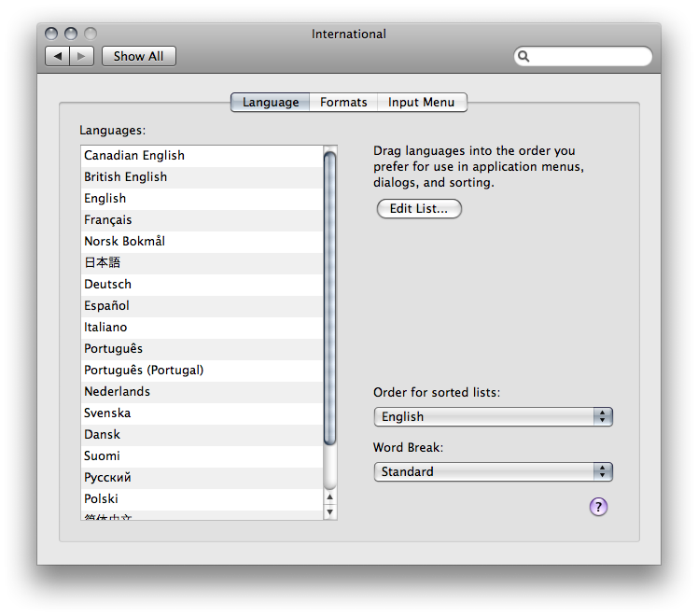Click the yellow minimize window button

click(x=71, y=34)
